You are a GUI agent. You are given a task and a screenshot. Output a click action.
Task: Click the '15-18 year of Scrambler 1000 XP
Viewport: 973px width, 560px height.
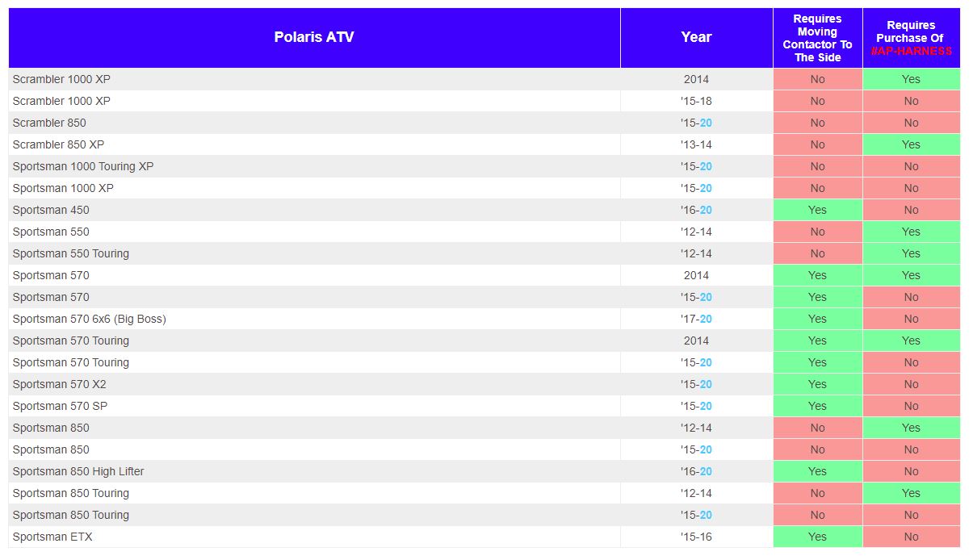click(x=696, y=101)
